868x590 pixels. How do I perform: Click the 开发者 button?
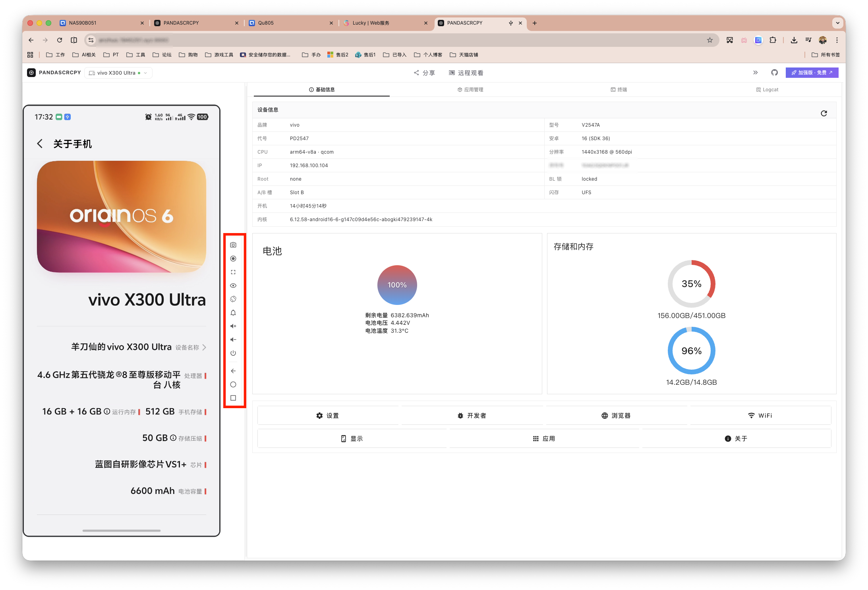coord(472,415)
